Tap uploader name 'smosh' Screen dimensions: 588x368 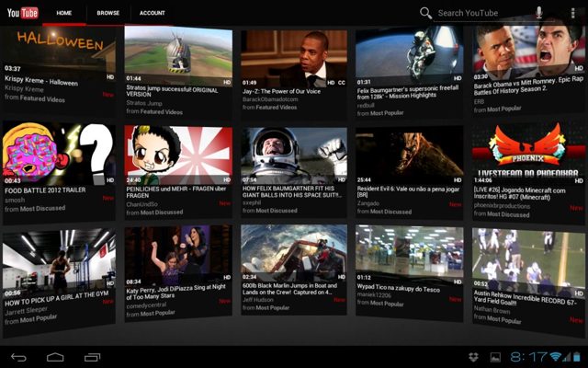15,201
